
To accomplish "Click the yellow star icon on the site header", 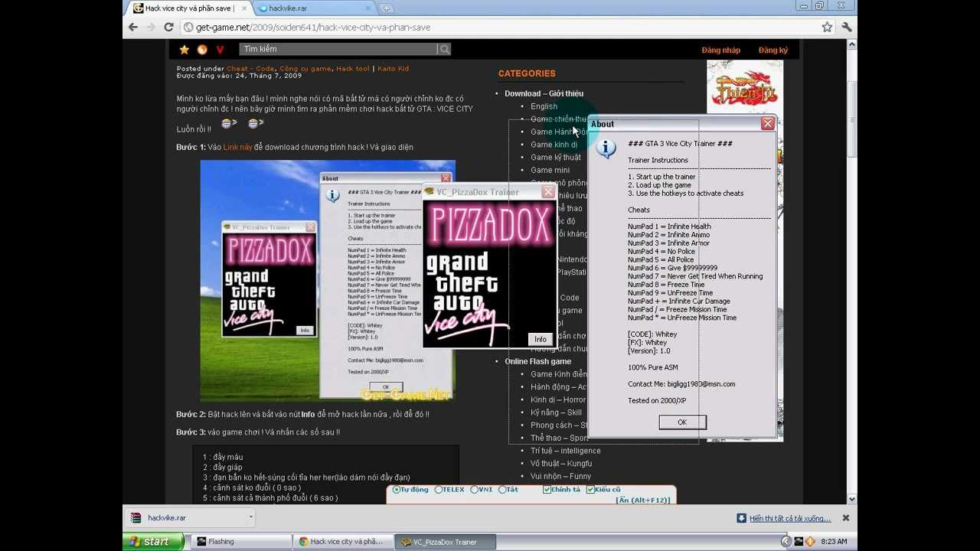I will 185,49.
